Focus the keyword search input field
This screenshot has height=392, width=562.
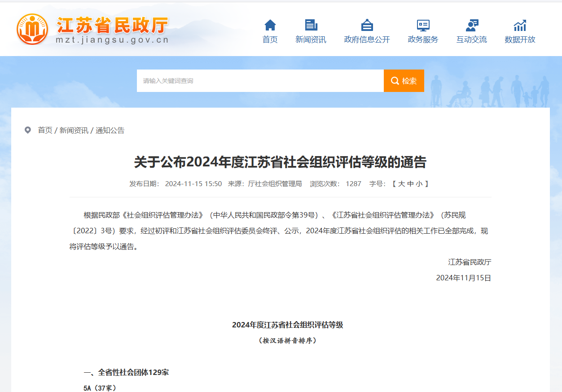click(260, 81)
